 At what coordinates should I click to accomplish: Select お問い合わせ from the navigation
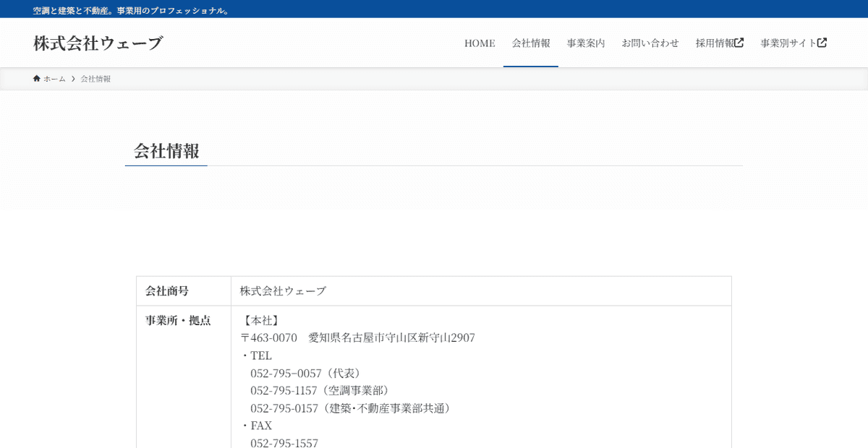click(650, 43)
